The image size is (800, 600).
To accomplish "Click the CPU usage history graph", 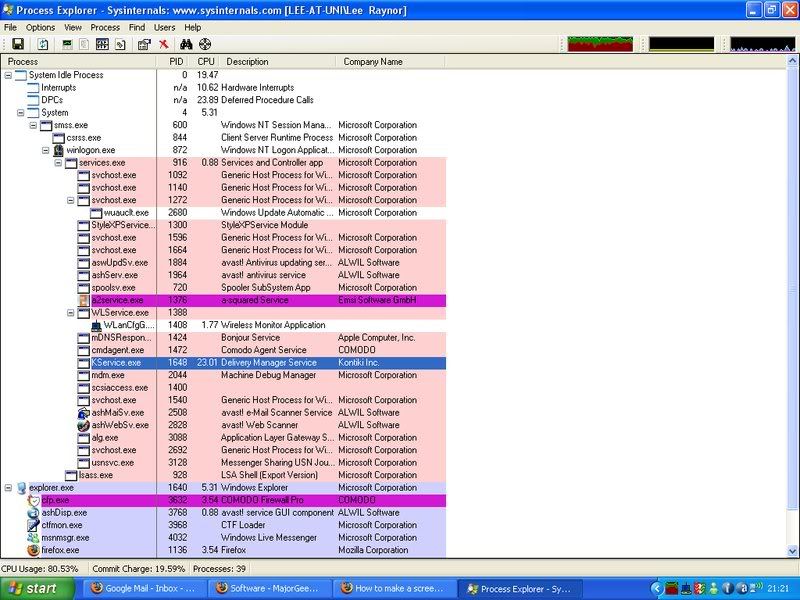I will 600,44.
